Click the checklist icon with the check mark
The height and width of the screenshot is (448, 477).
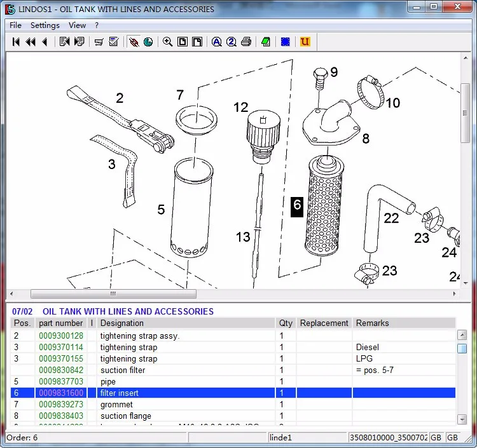(x=113, y=42)
